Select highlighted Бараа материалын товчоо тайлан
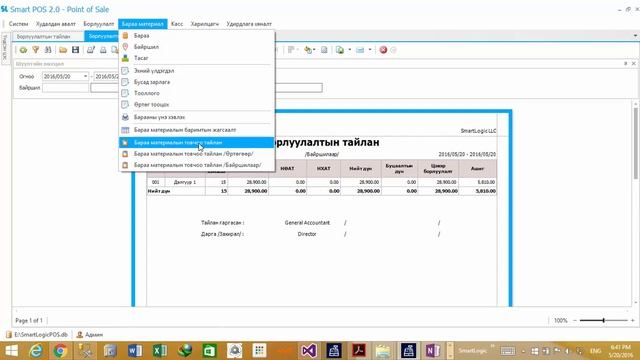The image size is (640, 360). pos(197,142)
